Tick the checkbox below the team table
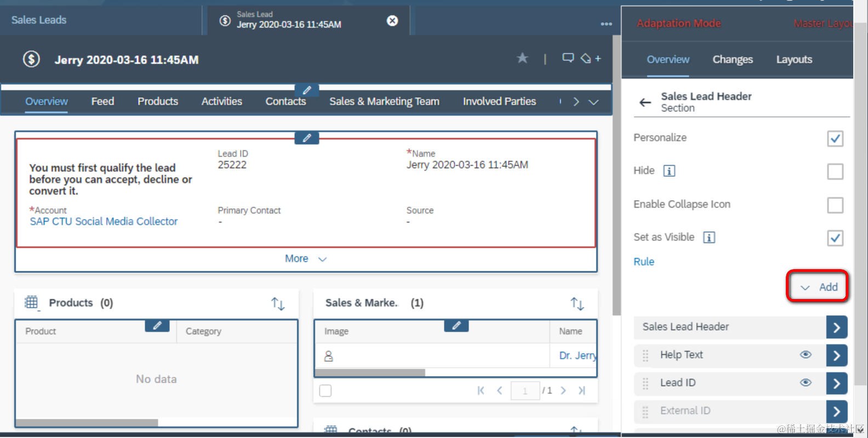Screen dimensions: 868x438 [325, 391]
